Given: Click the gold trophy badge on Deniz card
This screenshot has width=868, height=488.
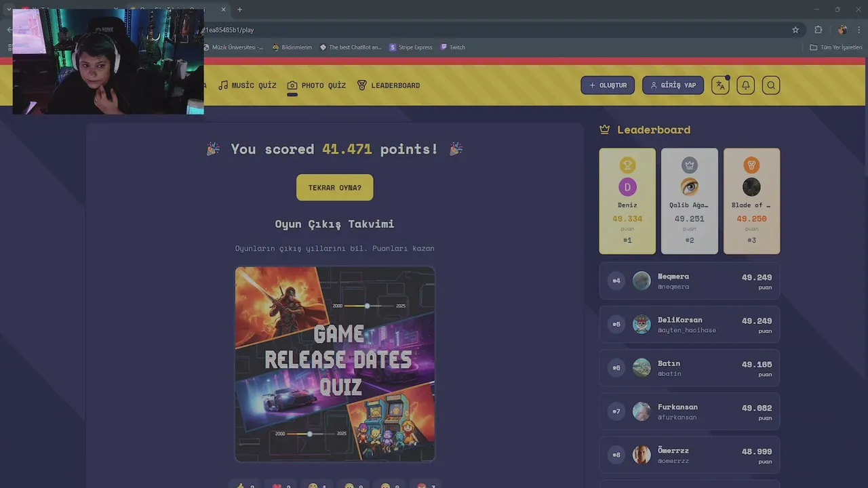Looking at the screenshot, I should tap(627, 165).
